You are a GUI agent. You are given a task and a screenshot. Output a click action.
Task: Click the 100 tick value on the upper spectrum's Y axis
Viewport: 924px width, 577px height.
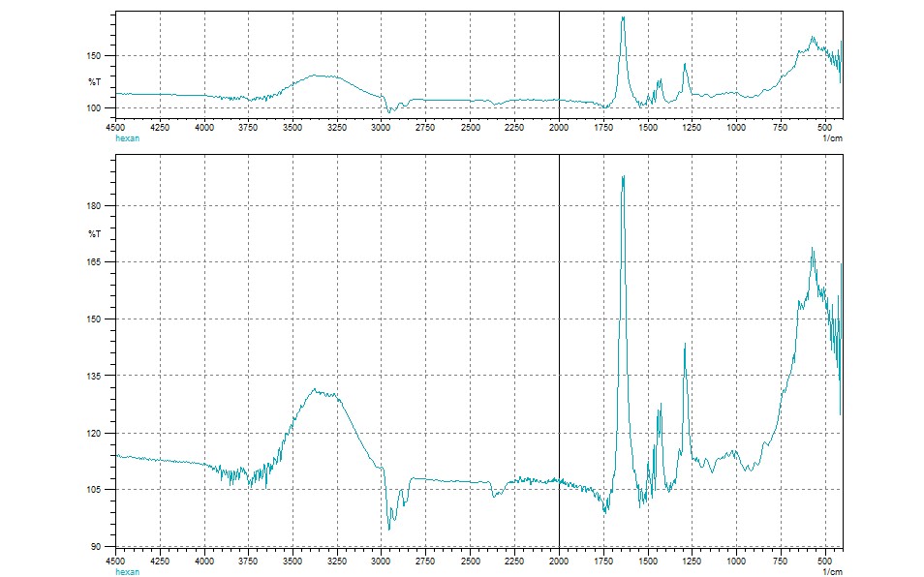coord(94,107)
